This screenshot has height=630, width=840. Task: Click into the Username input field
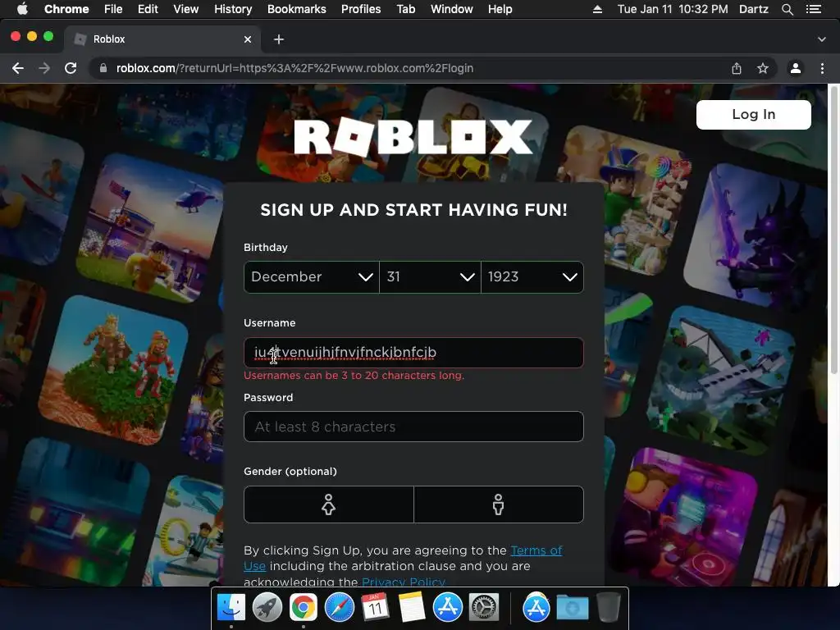point(413,353)
